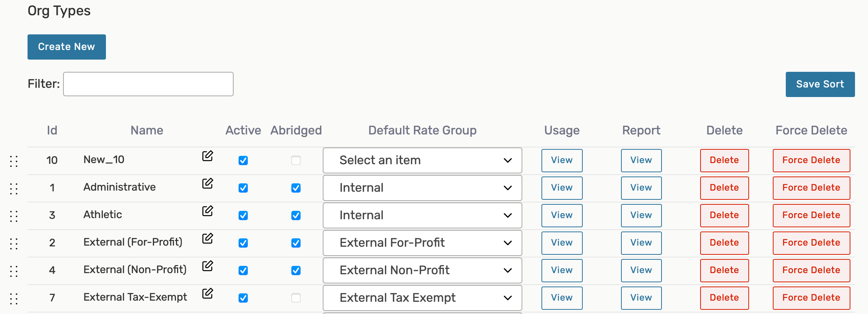Expand External Tax Exempt rate dropdown
This screenshot has width=868, height=314.
click(422, 298)
